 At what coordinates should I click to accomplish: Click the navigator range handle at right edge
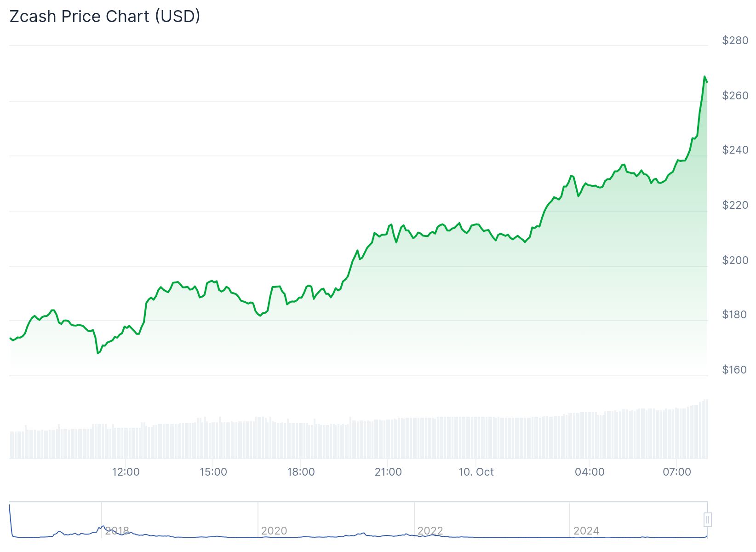pos(708,520)
